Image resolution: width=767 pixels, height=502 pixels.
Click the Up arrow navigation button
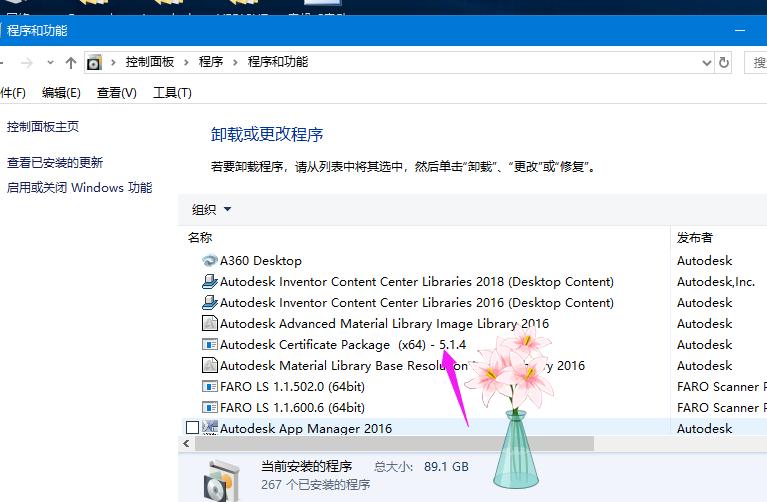[71, 63]
